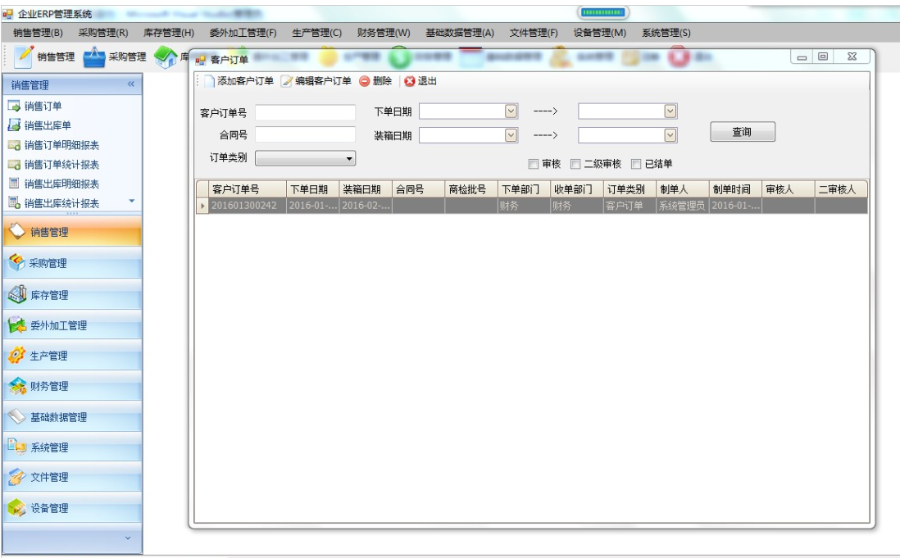Open 销售出库明细报表 sidebar entry
900x558 pixels.
pyautogui.click(x=61, y=184)
